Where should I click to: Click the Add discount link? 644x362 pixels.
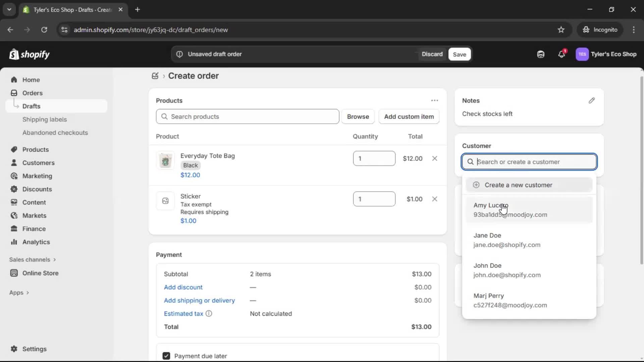(x=183, y=287)
